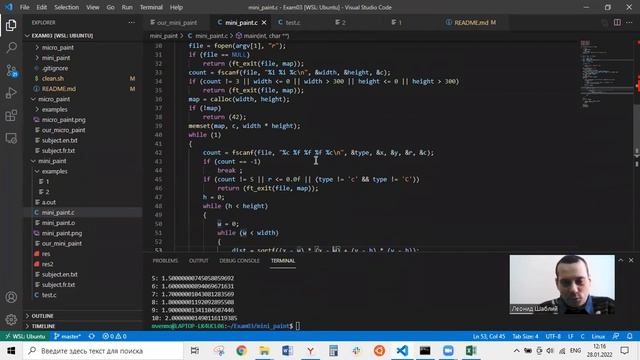Open Excel from the taskbar
The image size is (640, 360).
471,351
